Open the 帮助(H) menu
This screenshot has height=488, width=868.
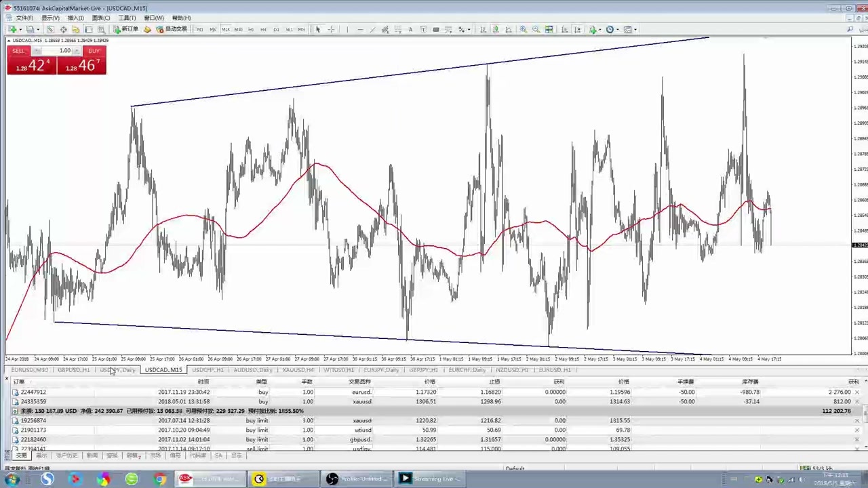181,18
